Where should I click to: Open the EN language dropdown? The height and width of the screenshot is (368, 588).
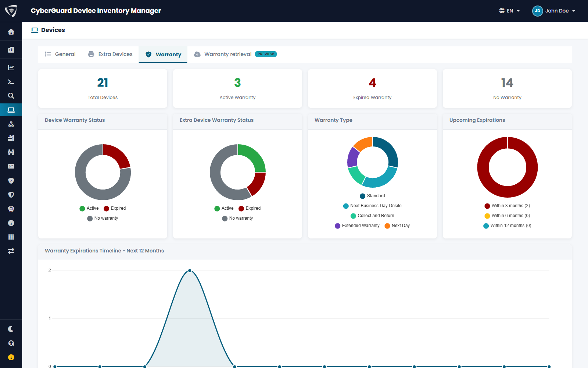(x=509, y=11)
